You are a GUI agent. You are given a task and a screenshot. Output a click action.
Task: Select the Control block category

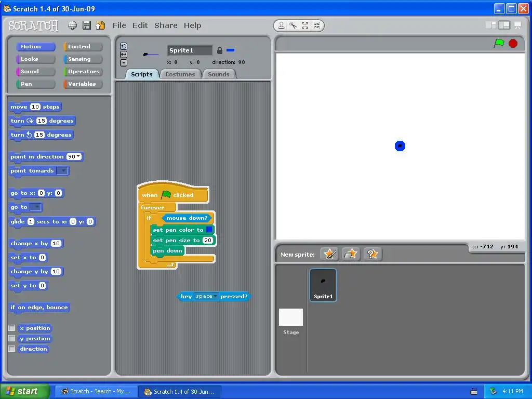83,46
